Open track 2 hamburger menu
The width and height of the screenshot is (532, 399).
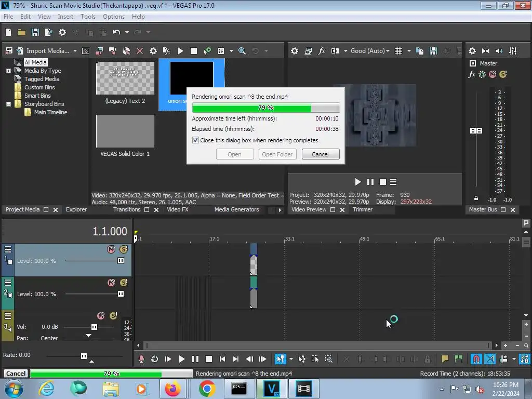[8, 283]
